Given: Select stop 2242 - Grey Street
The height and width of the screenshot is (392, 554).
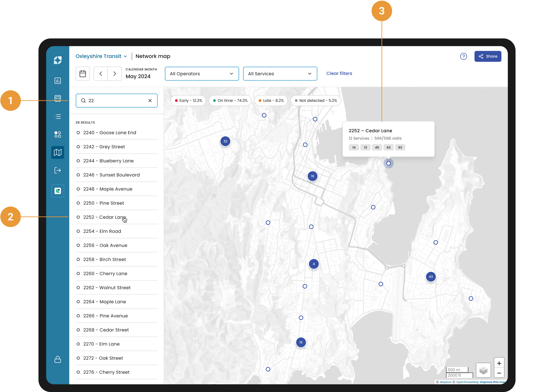Looking at the screenshot, I should [116, 146].
